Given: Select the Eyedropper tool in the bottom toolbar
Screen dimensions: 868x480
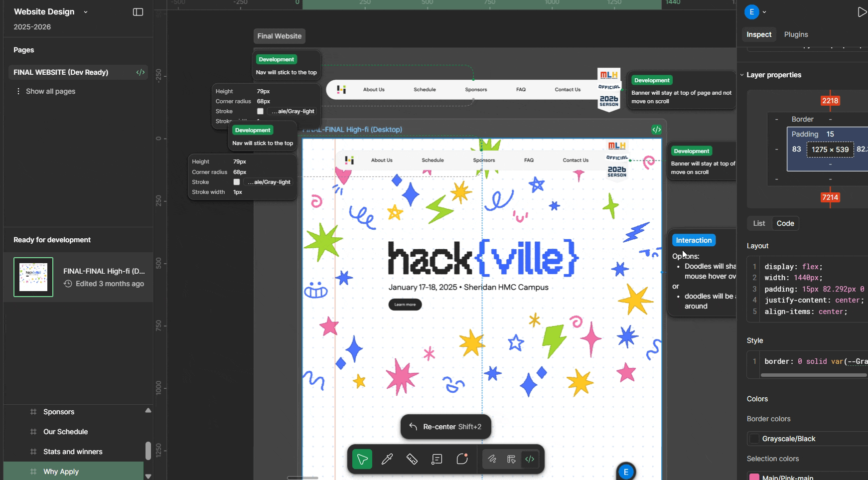Looking at the screenshot, I should [387, 459].
